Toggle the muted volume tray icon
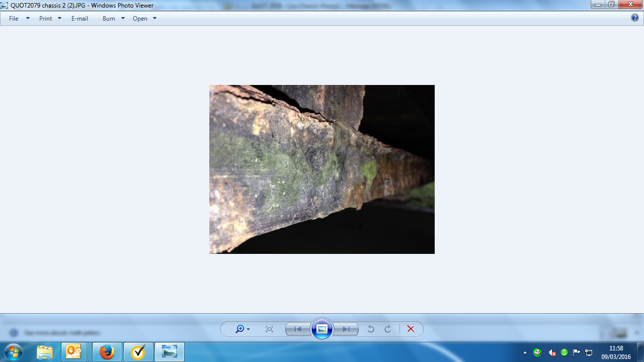Image resolution: width=644 pixels, height=362 pixels. (x=552, y=352)
